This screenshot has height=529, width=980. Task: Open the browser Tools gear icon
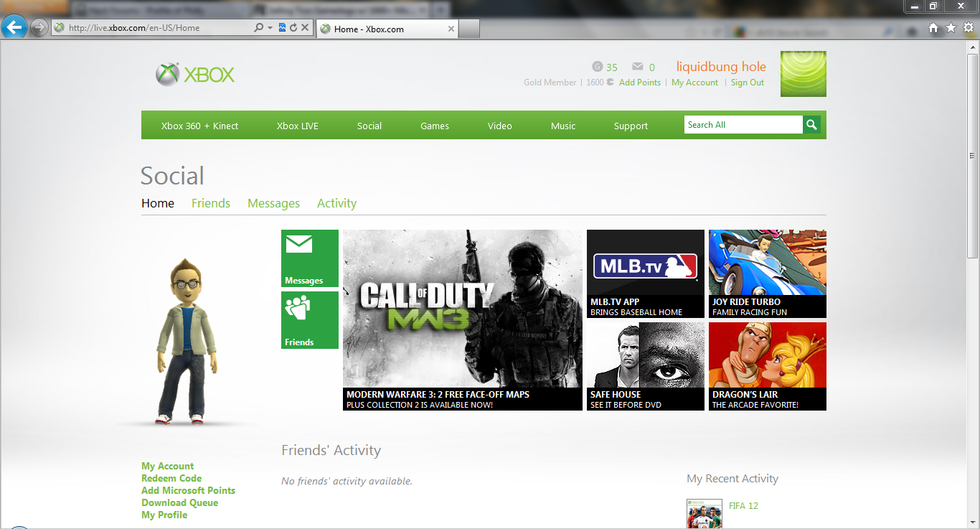point(969,28)
